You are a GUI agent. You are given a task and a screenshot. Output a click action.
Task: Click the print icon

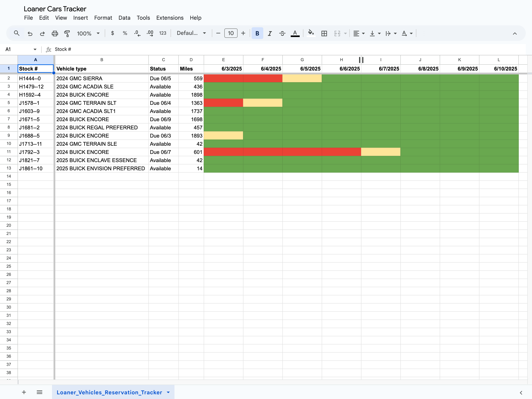tap(55, 34)
